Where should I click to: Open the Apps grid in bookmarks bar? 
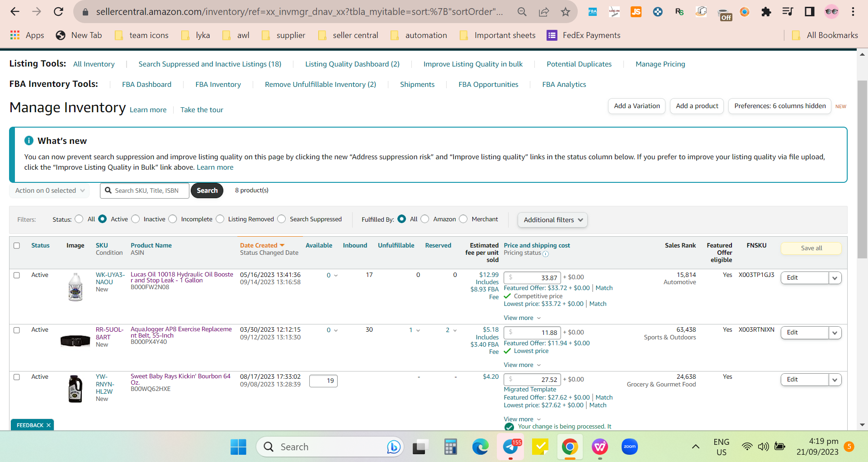coord(27,35)
